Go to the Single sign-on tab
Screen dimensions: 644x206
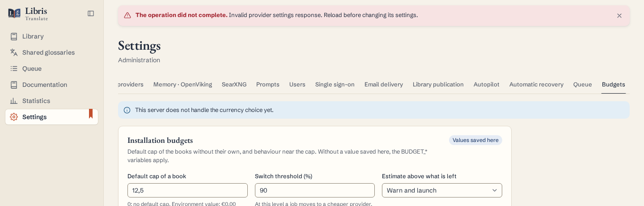coord(335,84)
